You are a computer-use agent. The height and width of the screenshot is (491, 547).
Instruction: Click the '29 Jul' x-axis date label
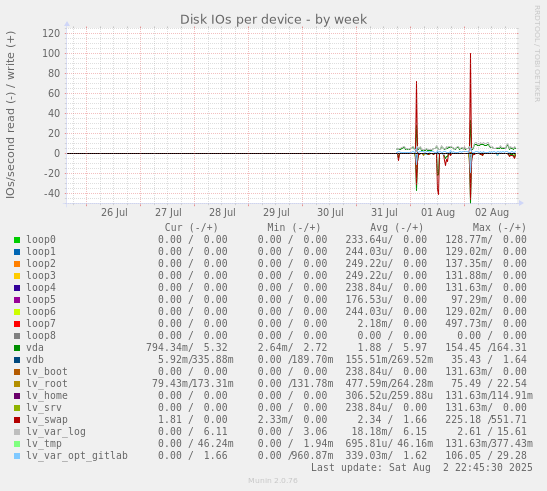(x=276, y=213)
